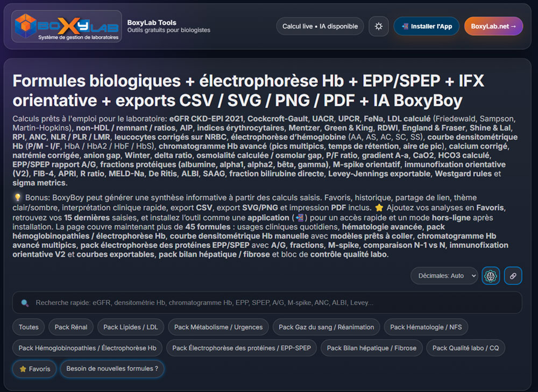This screenshot has height=392, width=538.
Task: Click the BoxyLab logo image
Action: 67,26
